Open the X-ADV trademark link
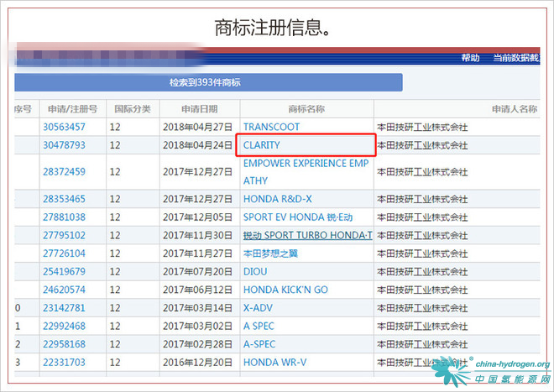The height and width of the screenshot is (392, 554). pyautogui.click(x=258, y=308)
